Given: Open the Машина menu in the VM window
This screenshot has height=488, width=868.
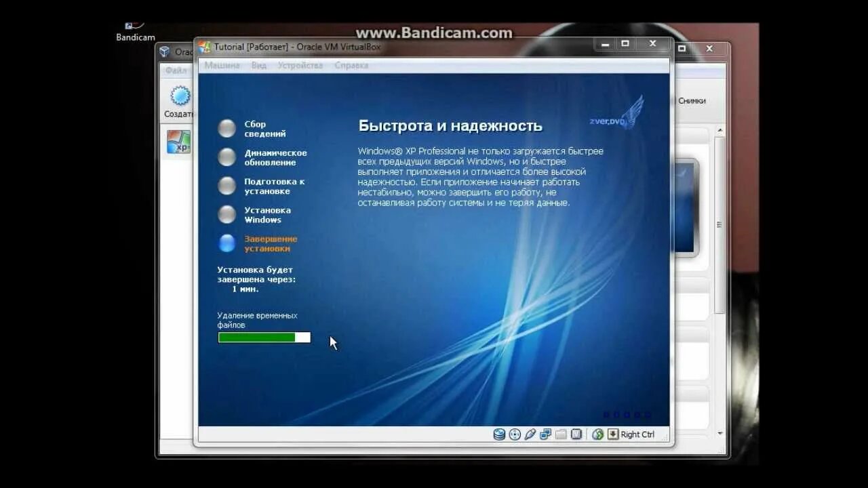Looking at the screenshot, I should click(x=222, y=66).
